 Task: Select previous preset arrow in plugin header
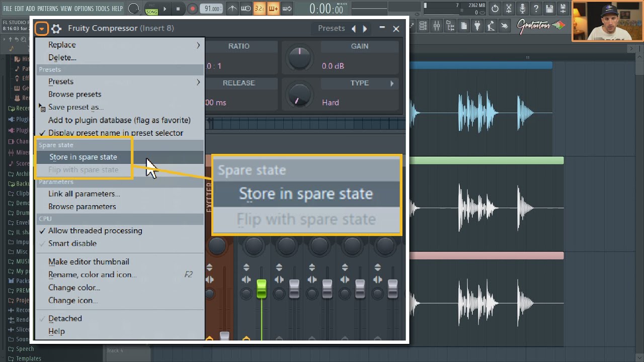[354, 29]
